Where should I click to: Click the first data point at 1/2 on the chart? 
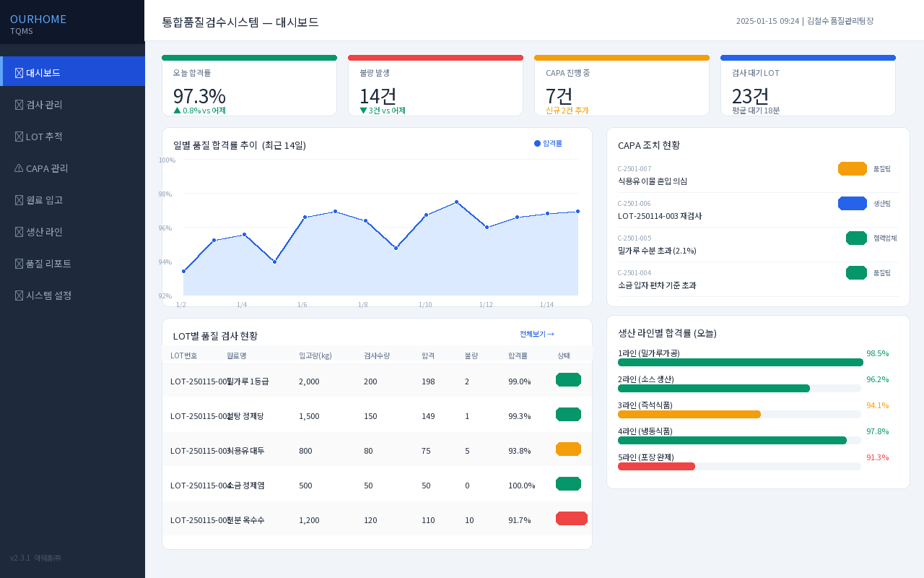(x=183, y=271)
